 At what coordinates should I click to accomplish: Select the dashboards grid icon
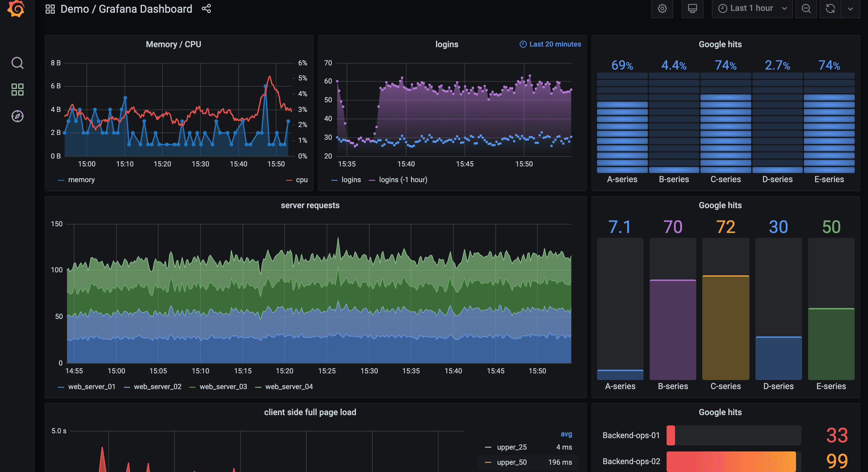coord(17,91)
